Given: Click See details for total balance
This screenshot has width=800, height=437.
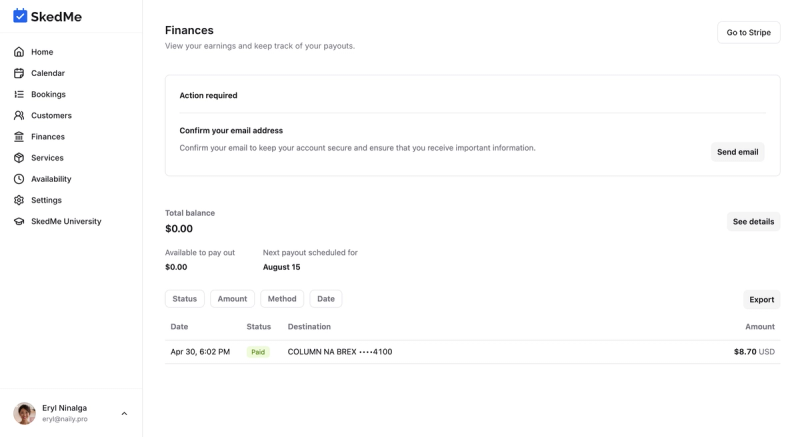Looking at the screenshot, I should [x=753, y=221].
